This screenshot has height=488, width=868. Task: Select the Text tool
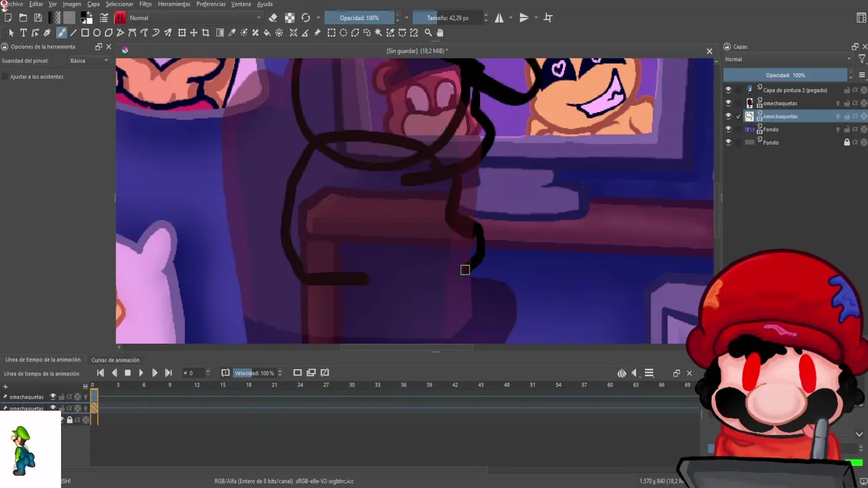(x=23, y=33)
